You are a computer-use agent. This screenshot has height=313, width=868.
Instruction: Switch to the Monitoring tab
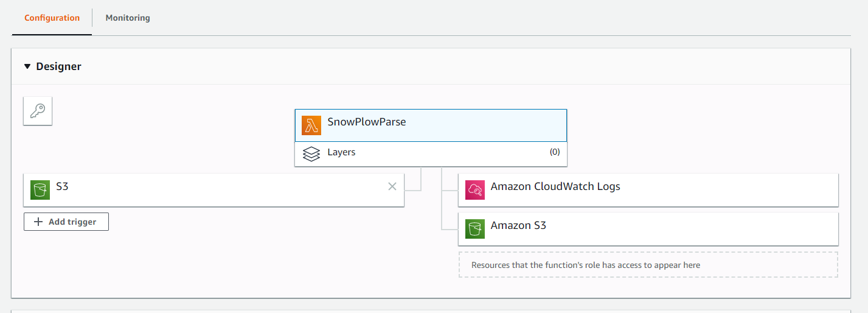click(x=128, y=18)
